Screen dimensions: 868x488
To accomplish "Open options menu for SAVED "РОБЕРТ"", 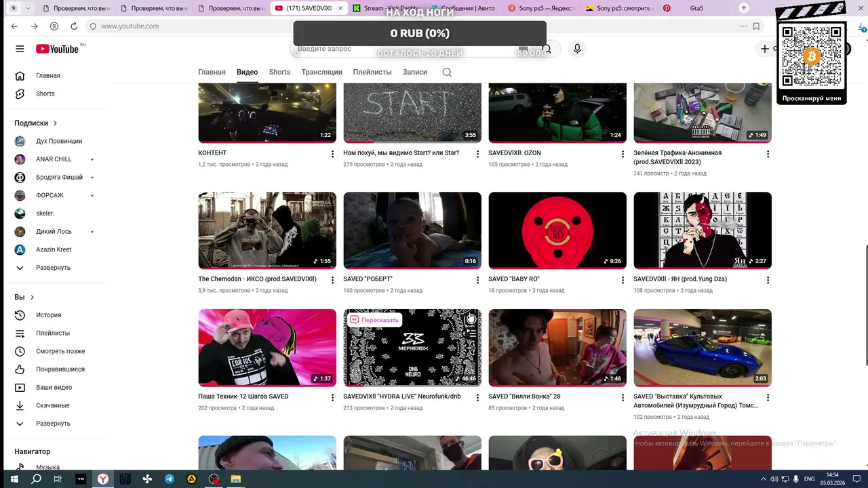I will tap(477, 280).
